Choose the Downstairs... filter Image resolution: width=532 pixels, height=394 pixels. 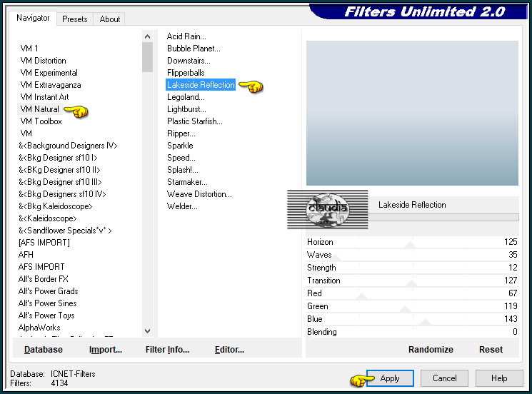[189, 61]
